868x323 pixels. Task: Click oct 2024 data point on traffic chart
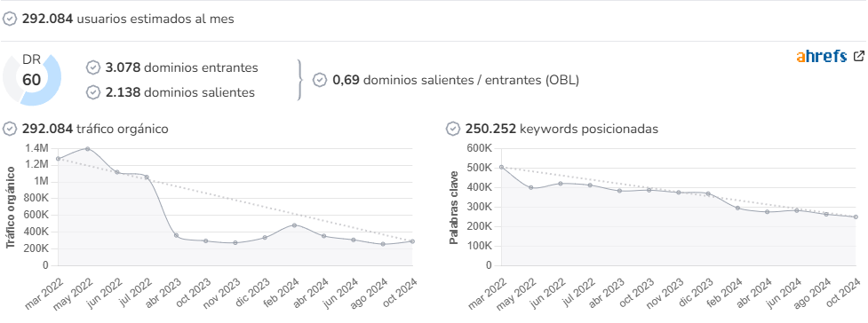click(x=412, y=241)
